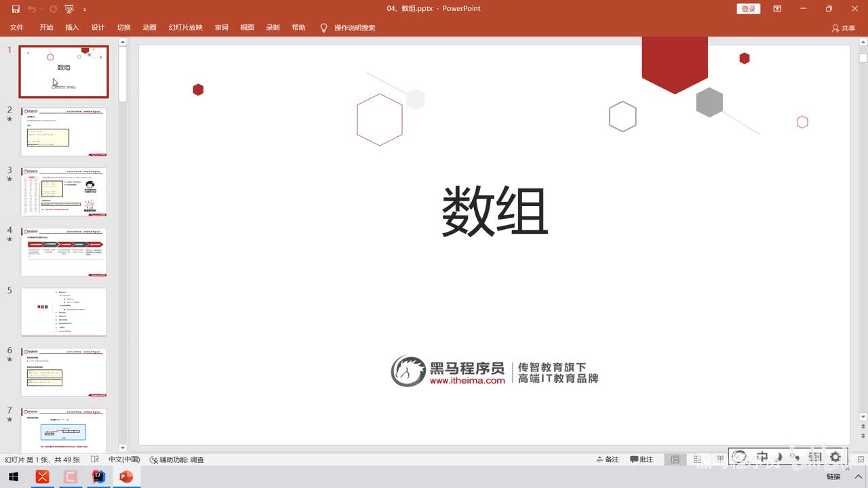Screen dimensions: 868x488
Task: Switch to the 设计 ribbon tab
Action: [x=98, y=28]
